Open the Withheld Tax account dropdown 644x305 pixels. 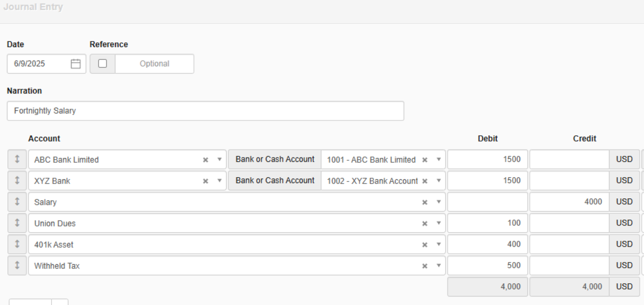tap(437, 266)
